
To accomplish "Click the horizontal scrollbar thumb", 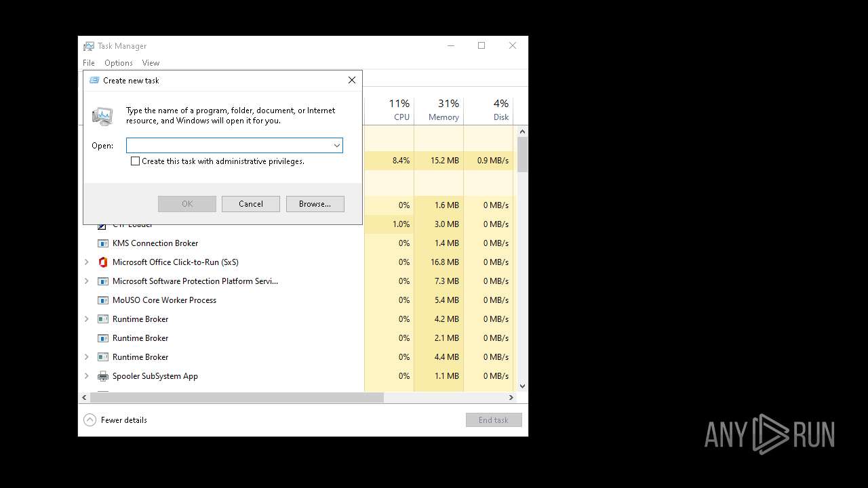I will pyautogui.click(x=237, y=398).
